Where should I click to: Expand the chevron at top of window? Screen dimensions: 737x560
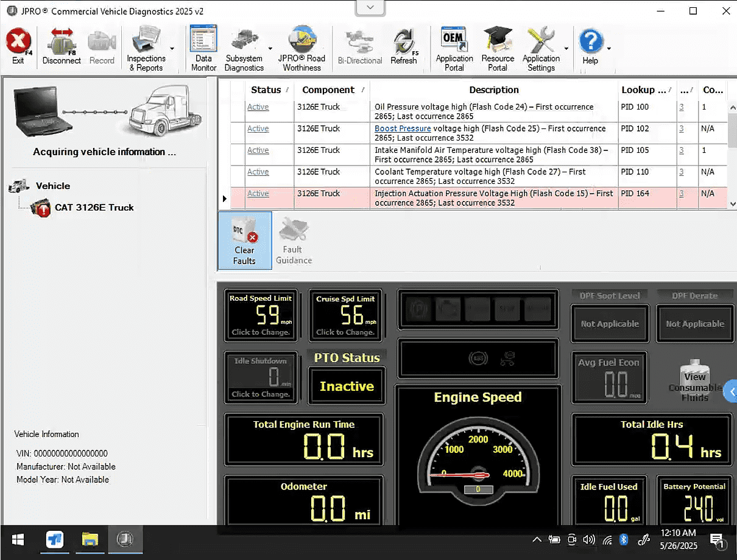tap(370, 7)
